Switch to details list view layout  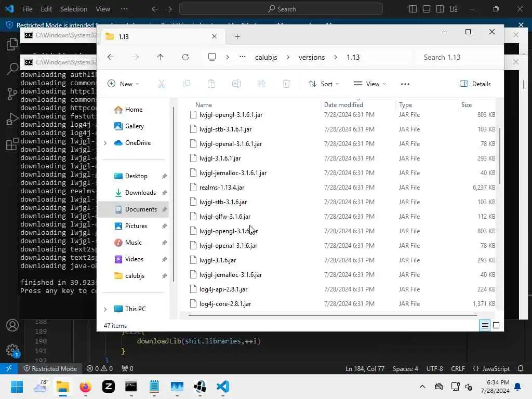485,326
